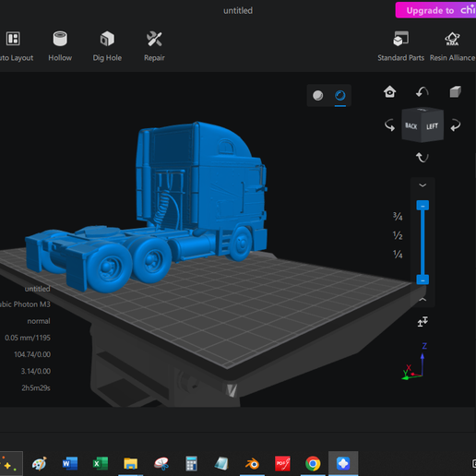This screenshot has width=476, height=476.
Task: Open File Explorer from taskbar
Action: click(x=130, y=463)
